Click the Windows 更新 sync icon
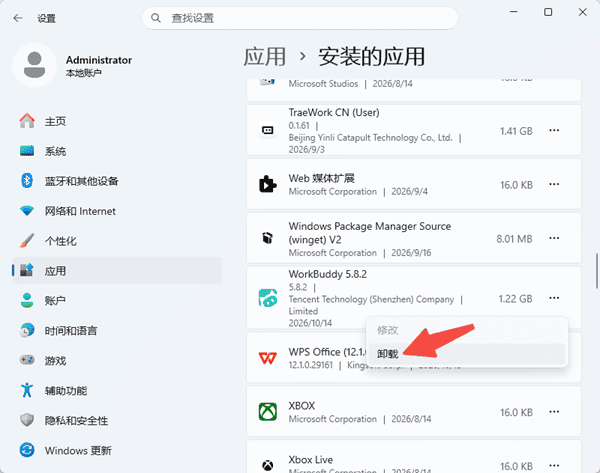This screenshot has height=473, width=600. (27, 450)
